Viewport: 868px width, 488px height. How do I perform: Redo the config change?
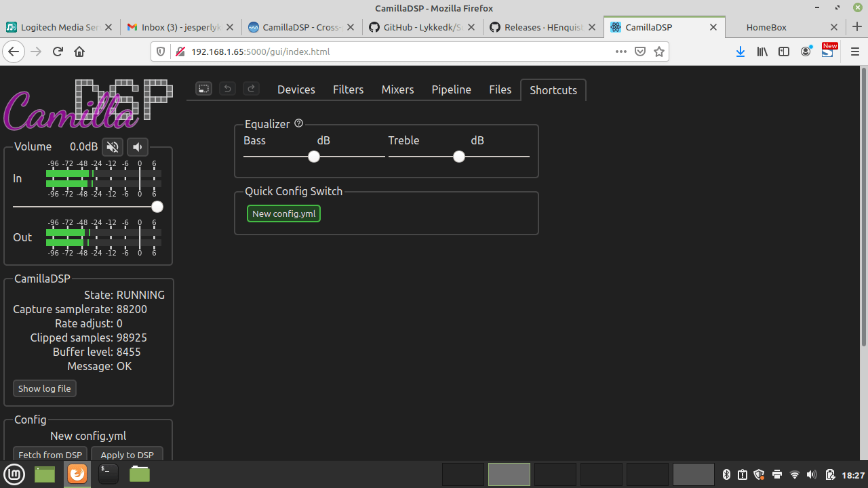251,89
